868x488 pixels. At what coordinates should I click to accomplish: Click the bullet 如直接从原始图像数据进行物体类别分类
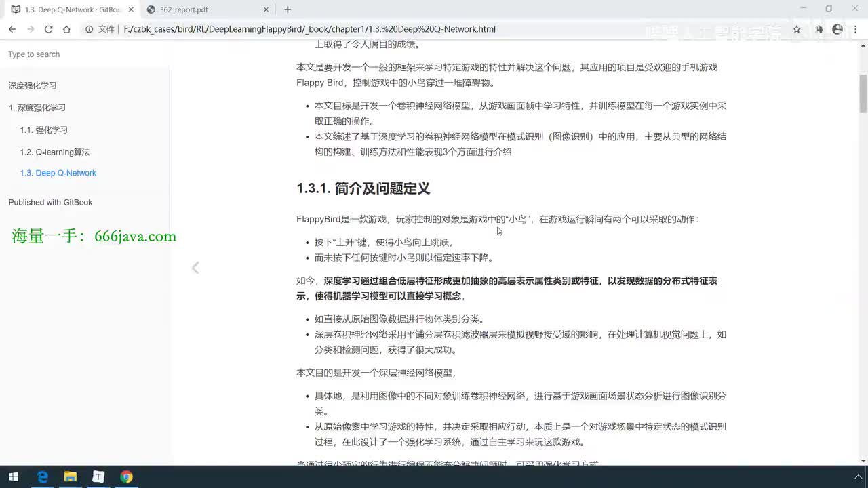point(399,319)
